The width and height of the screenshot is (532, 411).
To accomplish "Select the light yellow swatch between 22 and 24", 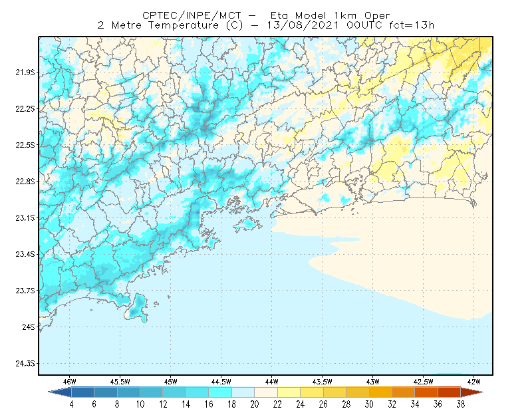I will [289, 392].
